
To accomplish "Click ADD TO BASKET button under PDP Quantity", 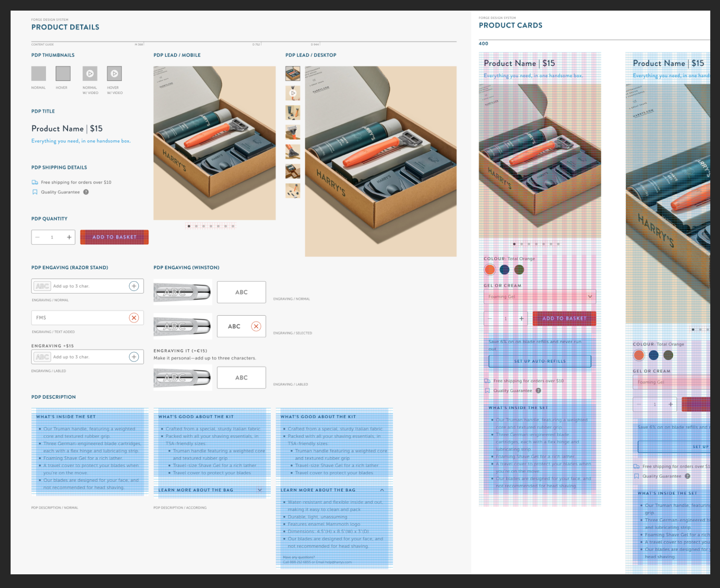I will pyautogui.click(x=114, y=237).
